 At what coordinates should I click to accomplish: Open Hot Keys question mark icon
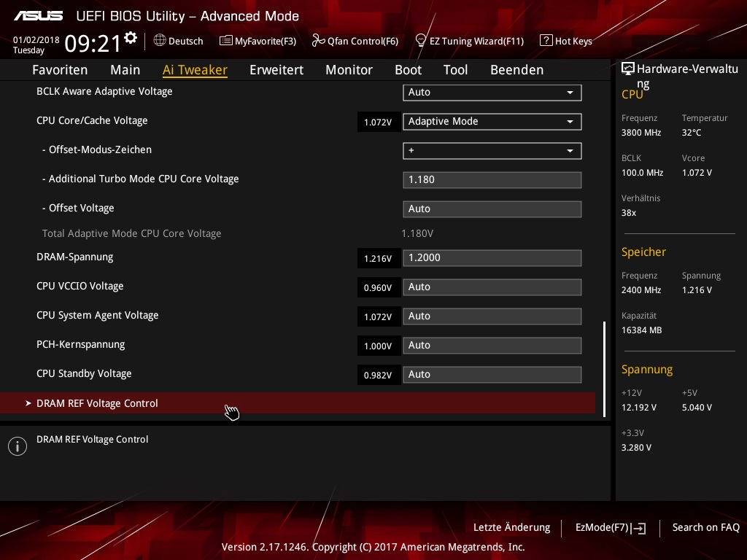coord(546,41)
